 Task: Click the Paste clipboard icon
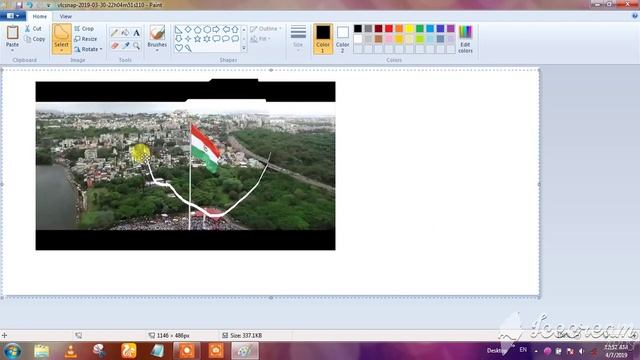(x=13, y=32)
